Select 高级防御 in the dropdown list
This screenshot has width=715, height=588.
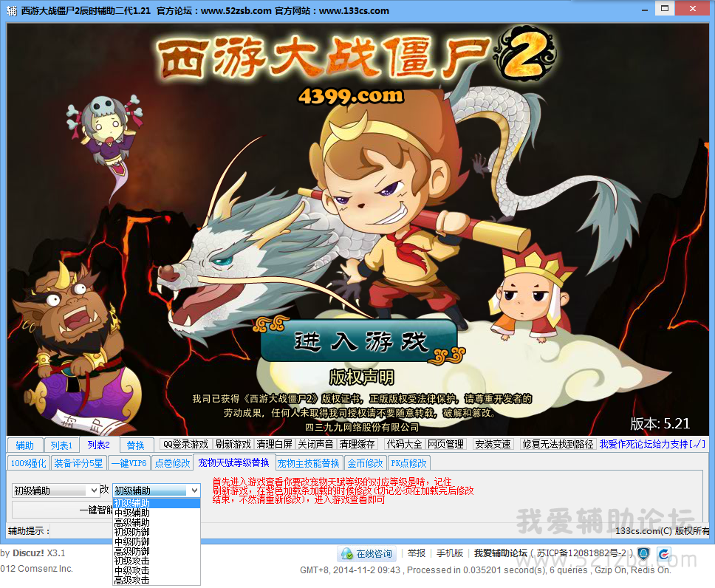click(x=157, y=552)
